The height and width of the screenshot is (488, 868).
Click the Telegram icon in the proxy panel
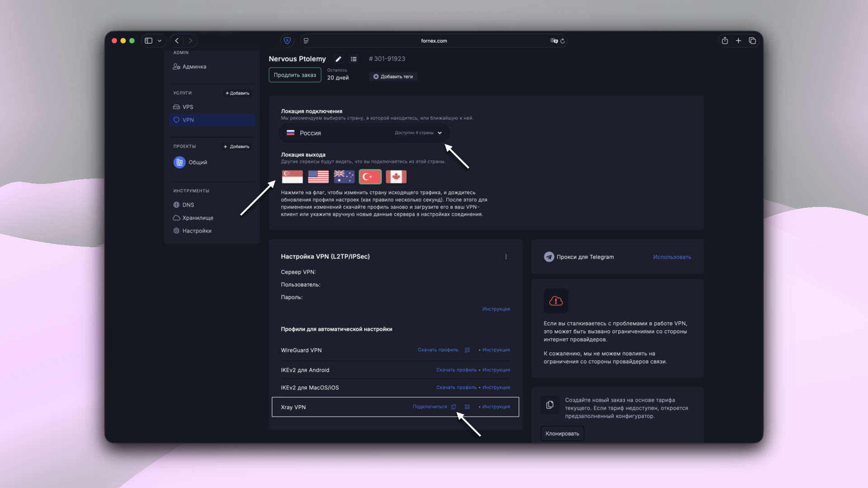(549, 257)
